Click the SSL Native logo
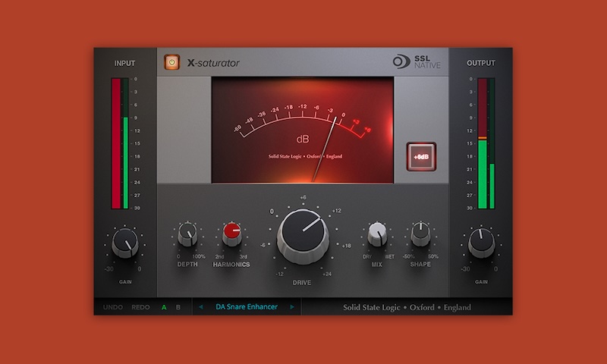This screenshot has width=607, height=364. (417, 62)
